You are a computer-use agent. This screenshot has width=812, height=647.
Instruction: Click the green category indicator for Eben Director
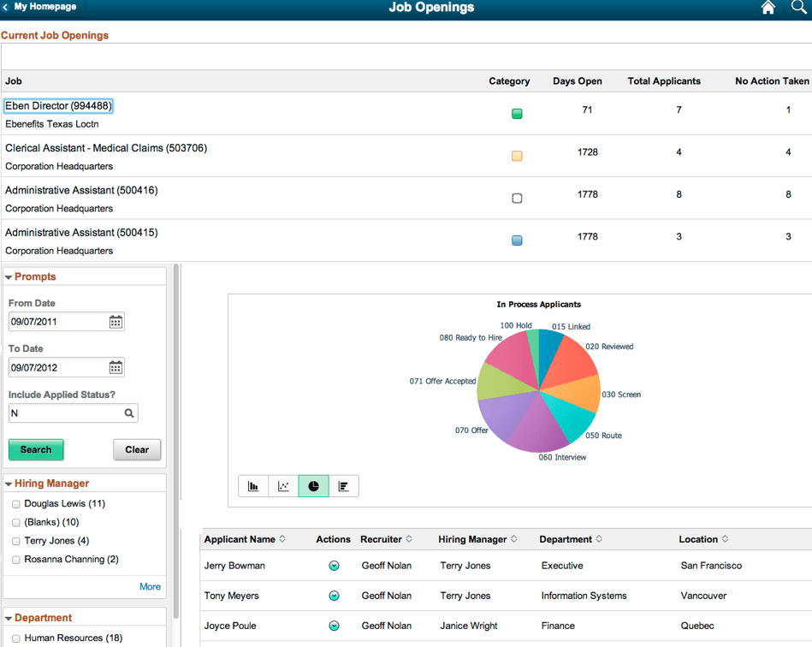coord(517,113)
